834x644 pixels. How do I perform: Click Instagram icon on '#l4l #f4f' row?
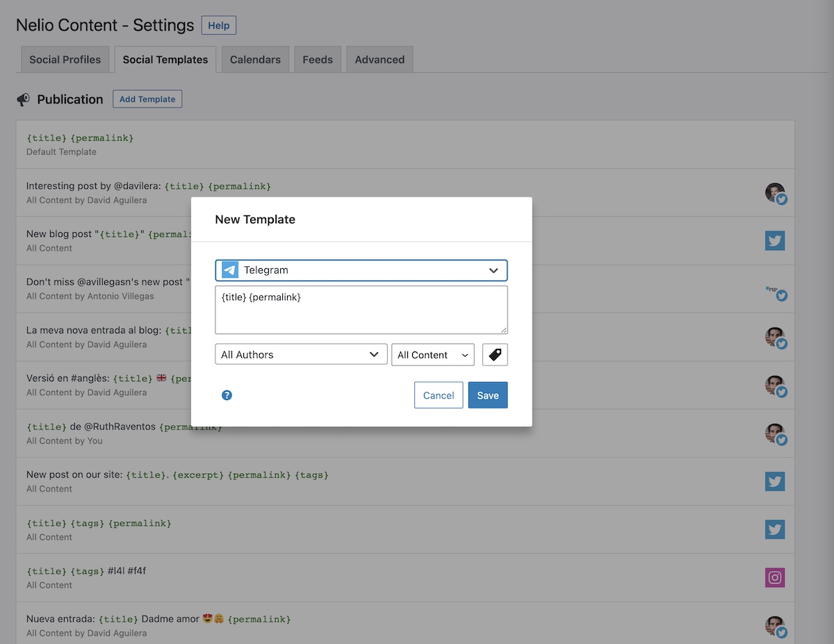pyautogui.click(x=775, y=577)
